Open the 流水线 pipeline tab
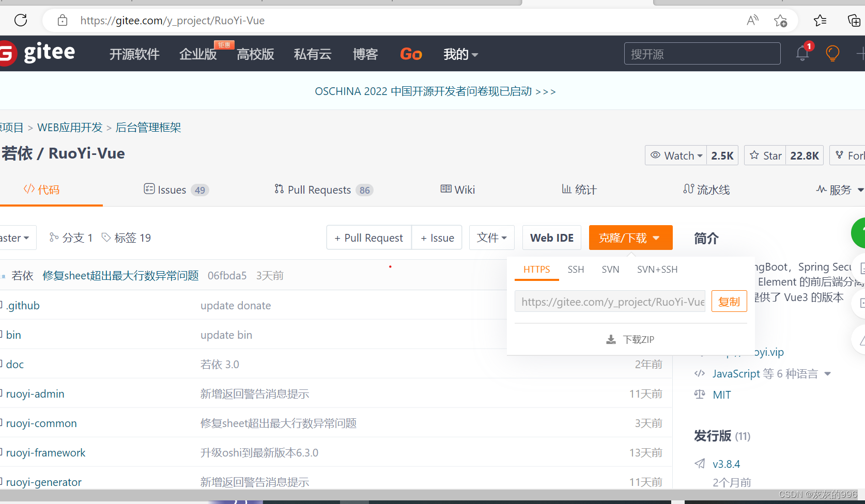Image resolution: width=865 pixels, height=504 pixels. (x=706, y=190)
